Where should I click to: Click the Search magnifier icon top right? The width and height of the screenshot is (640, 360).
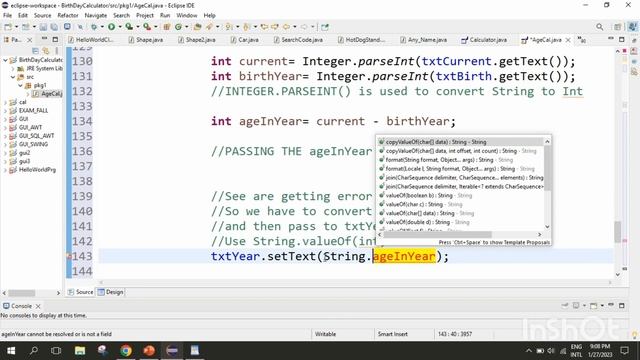point(600,27)
